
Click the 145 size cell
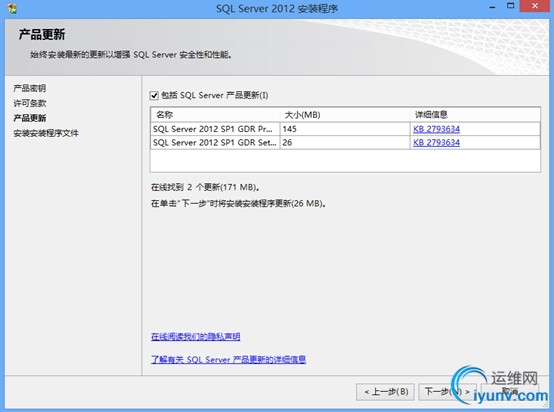345,129
